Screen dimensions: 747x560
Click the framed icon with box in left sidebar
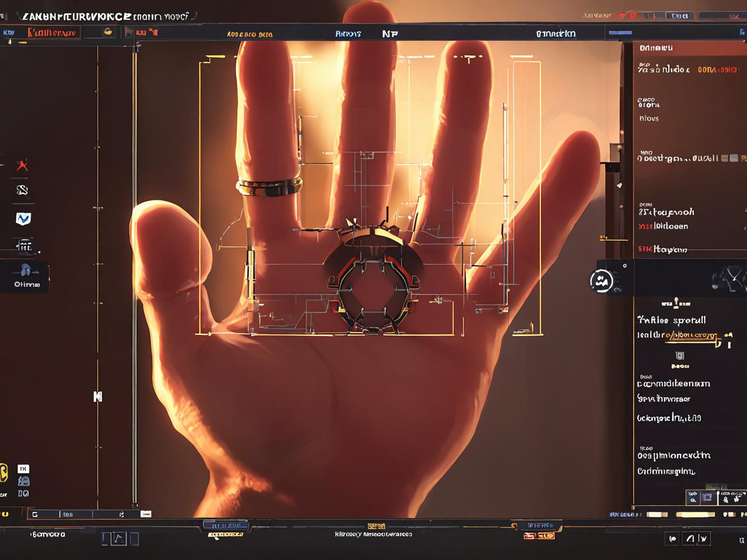[x=24, y=246]
